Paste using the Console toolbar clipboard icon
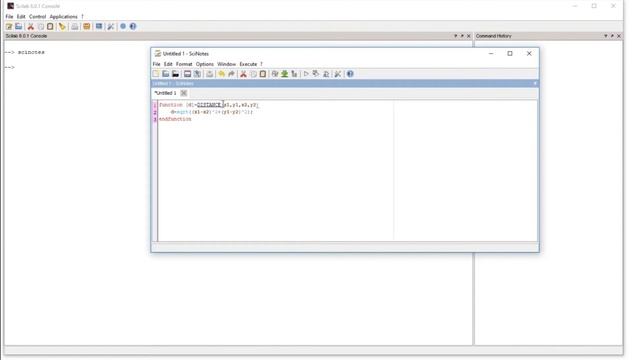640x360 pixels. coord(50,27)
